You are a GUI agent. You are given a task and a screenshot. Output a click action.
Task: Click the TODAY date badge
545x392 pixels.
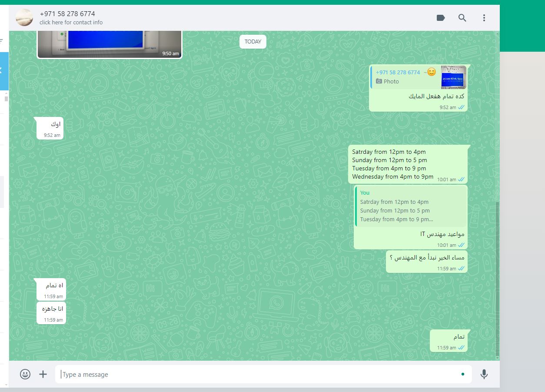253,42
